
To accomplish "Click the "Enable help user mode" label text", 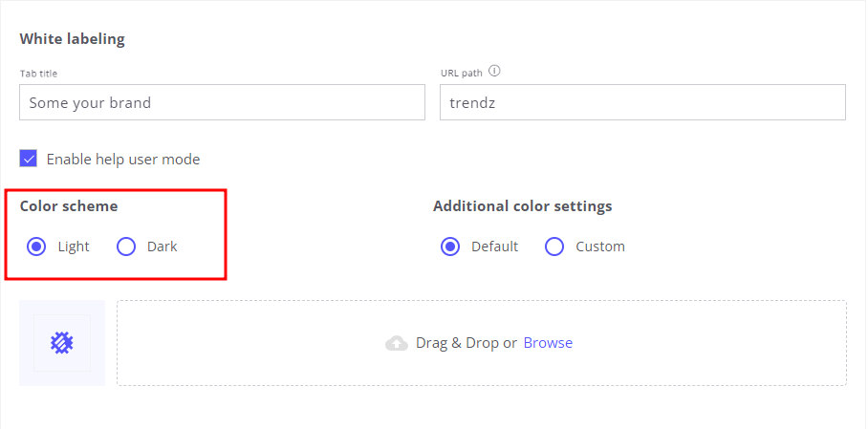I will coord(123,160).
